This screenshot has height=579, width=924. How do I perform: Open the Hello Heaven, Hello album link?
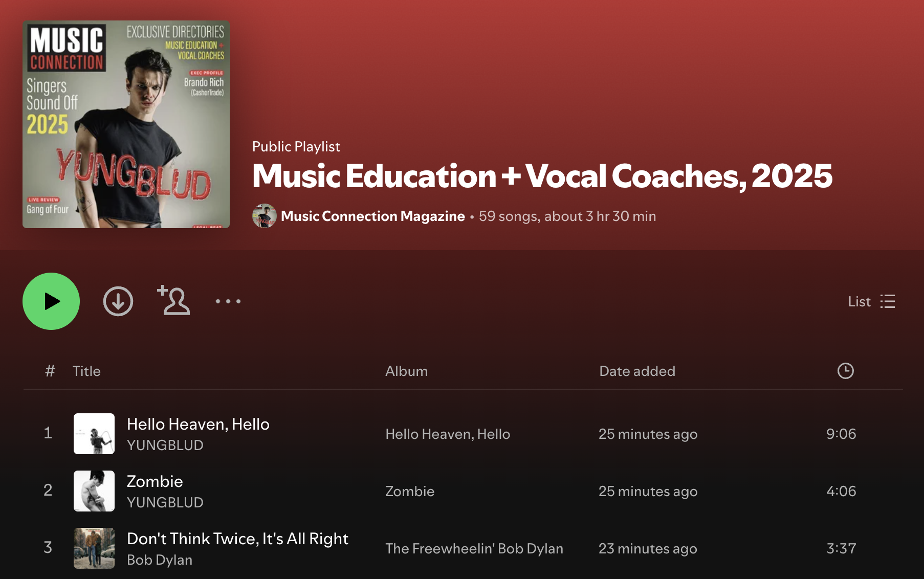(x=448, y=434)
